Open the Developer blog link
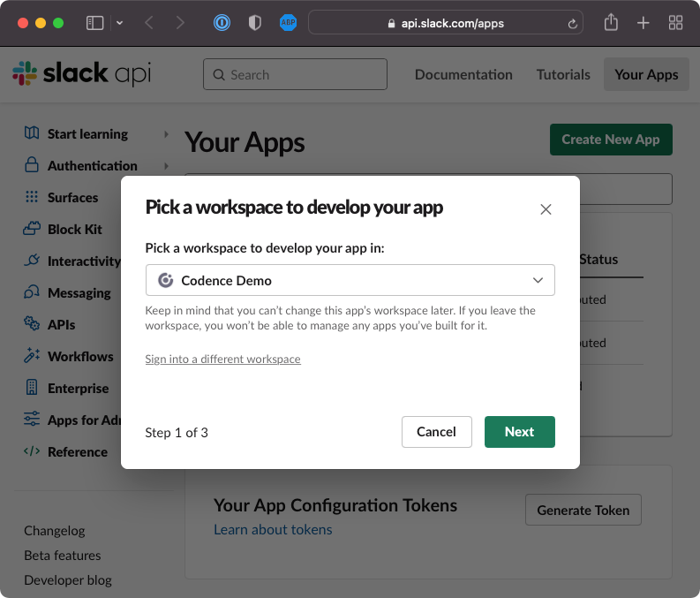Image resolution: width=700 pixels, height=598 pixels. (68, 580)
